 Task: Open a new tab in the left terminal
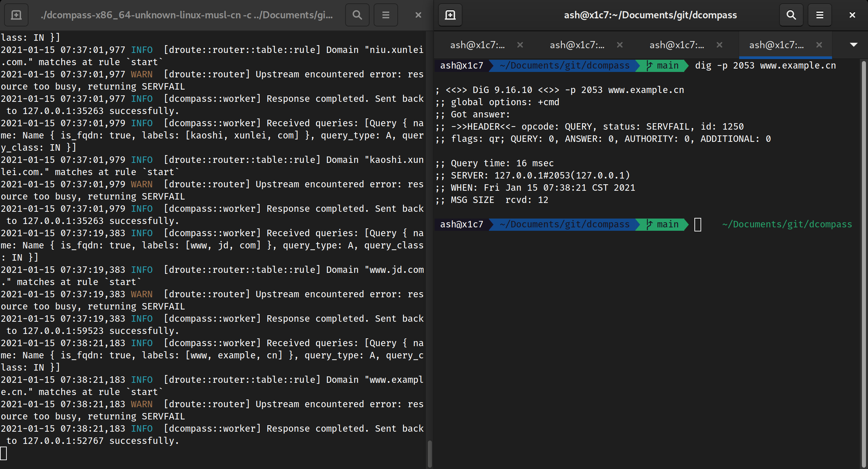coord(16,15)
